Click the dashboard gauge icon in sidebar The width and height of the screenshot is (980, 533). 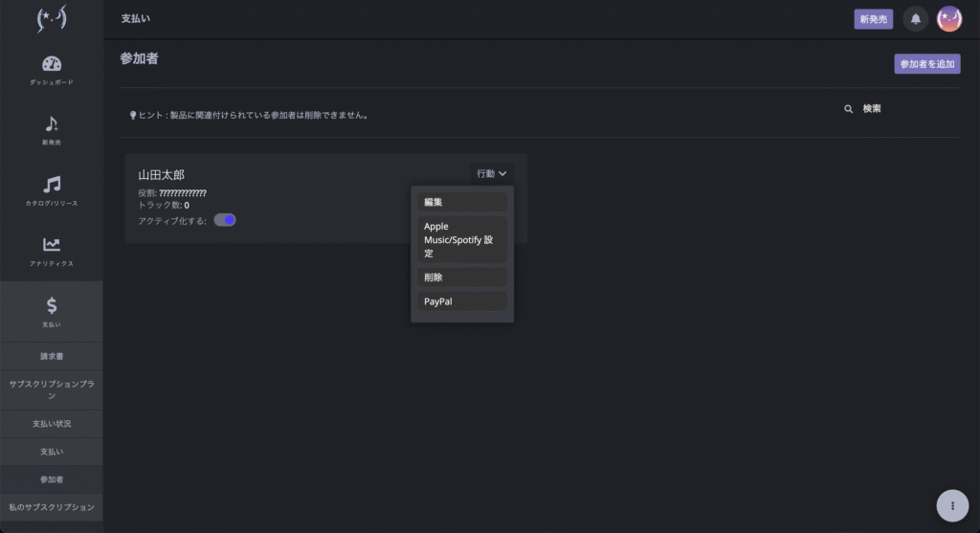[52, 64]
